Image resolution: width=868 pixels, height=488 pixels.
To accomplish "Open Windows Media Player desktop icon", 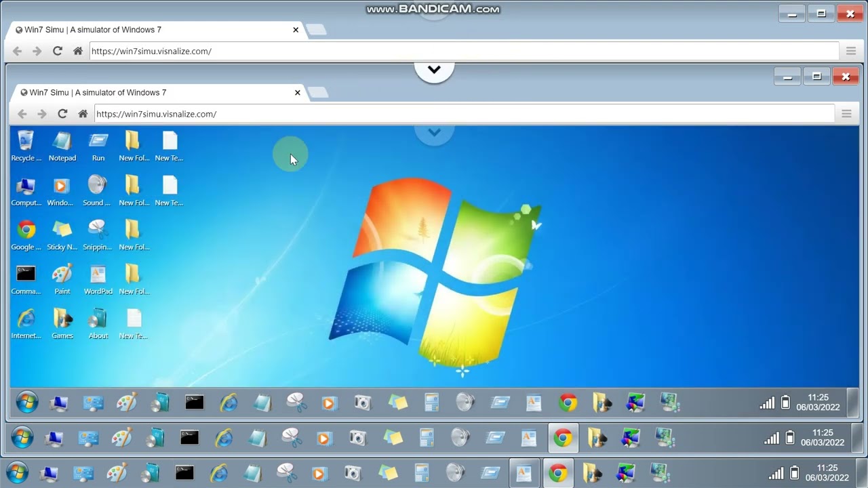I will point(62,191).
